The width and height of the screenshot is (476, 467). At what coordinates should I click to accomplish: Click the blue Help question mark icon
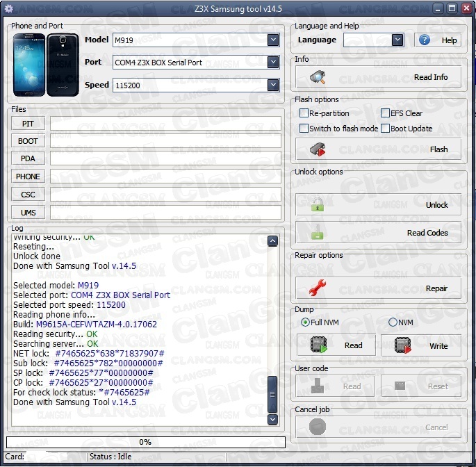424,40
